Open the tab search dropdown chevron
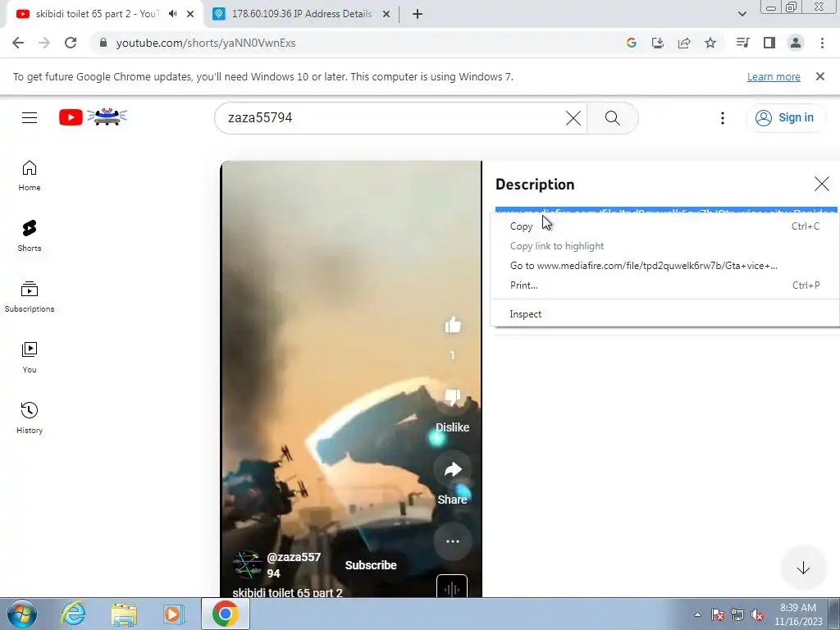This screenshot has width=840, height=630. pyautogui.click(x=742, y=14)
